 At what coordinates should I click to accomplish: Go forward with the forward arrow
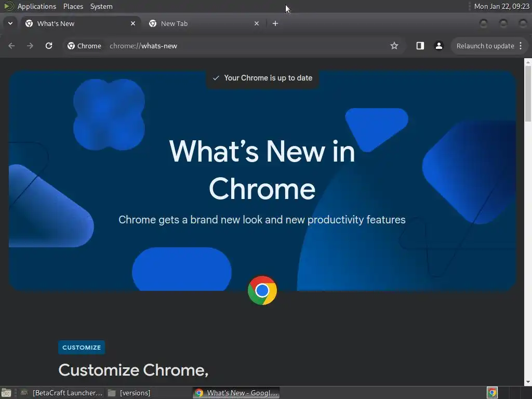(30, 46)
